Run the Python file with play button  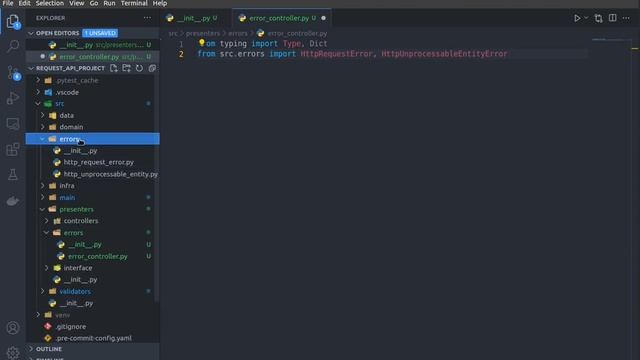[577, 18]
